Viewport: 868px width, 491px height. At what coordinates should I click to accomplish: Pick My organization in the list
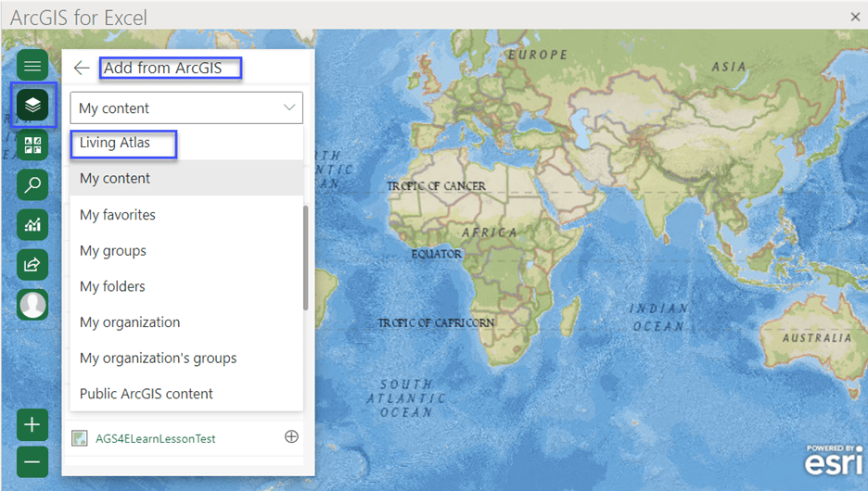(x=130, y=322)
